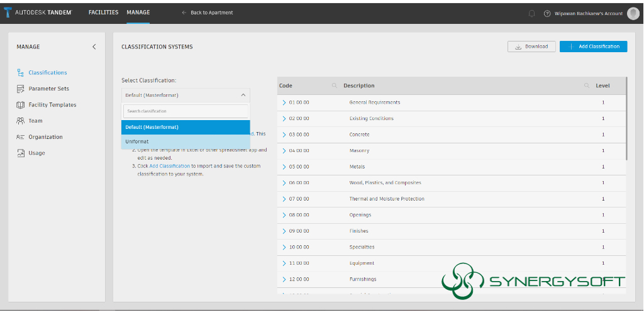Viewport: 644px width, 315px height.
Task: Click the help question mark icon
Action: click(x=547, y=13)
